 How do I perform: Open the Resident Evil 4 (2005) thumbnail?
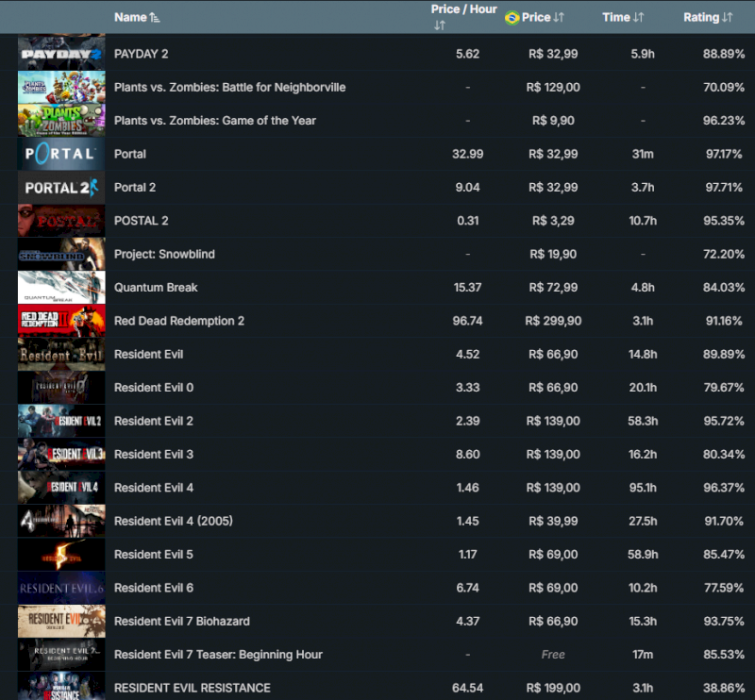(61, 521)
